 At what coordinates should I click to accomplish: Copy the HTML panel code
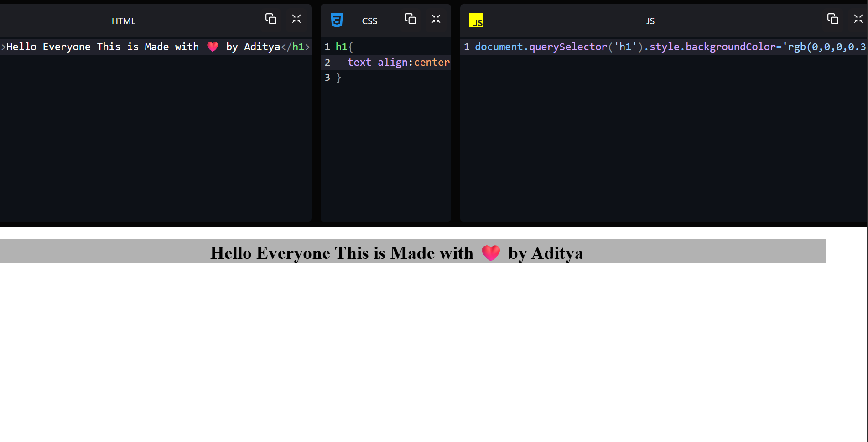click(271, 19)
